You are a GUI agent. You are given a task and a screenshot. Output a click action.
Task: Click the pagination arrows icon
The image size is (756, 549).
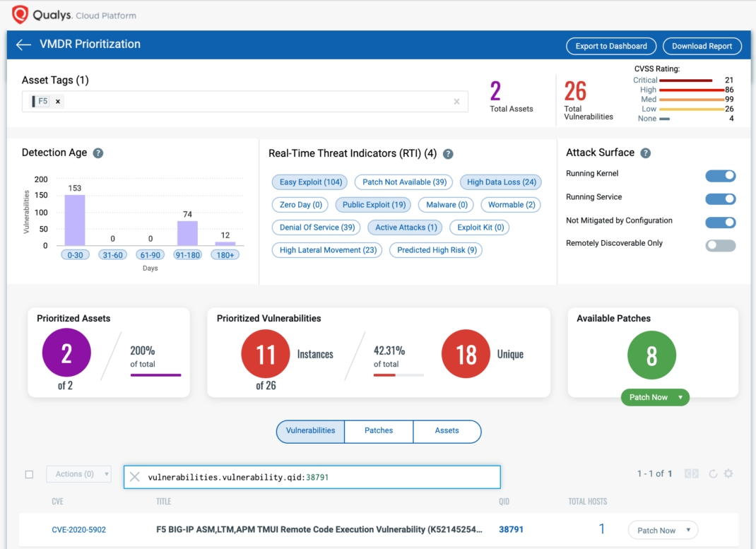pyautogui.click(x=692, y=474)
